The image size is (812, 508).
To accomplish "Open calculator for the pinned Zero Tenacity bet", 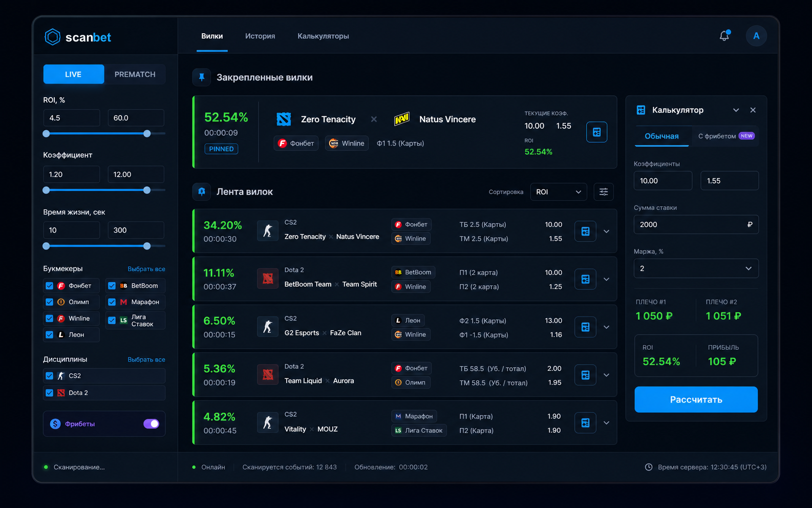I will [x=596, y=132].
